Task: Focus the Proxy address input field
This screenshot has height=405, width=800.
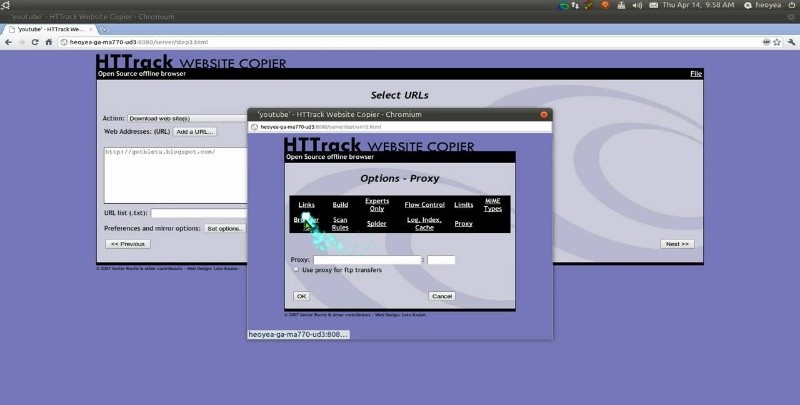Action: tap(367, 260)
